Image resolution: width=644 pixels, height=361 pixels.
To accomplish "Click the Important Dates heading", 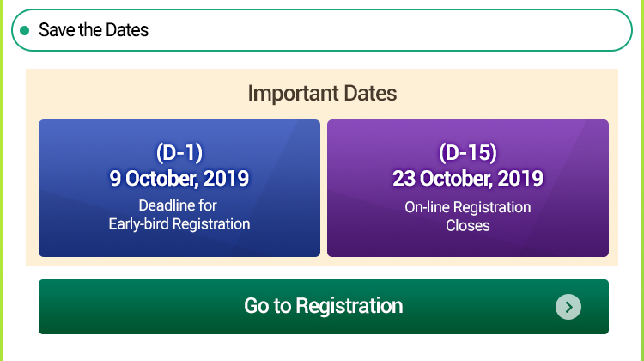I will (322, 93).
